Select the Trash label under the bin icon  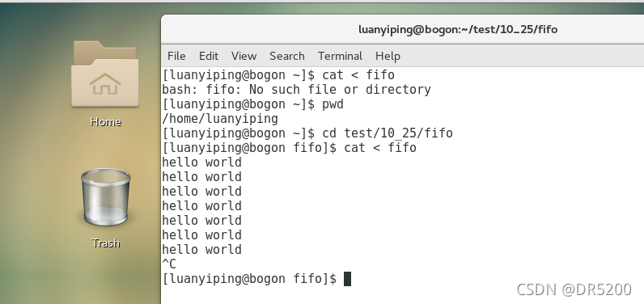click(x=105, y=243)
